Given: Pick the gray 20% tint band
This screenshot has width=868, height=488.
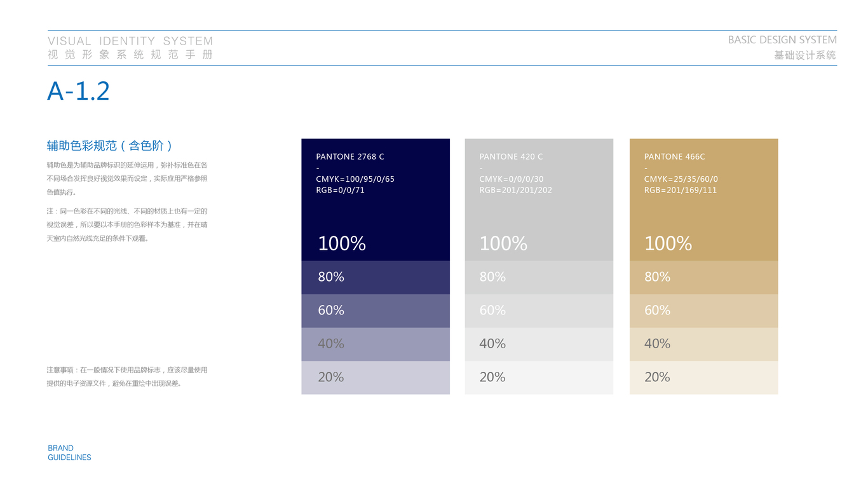Looking at the screenshot, I should 539,377.
